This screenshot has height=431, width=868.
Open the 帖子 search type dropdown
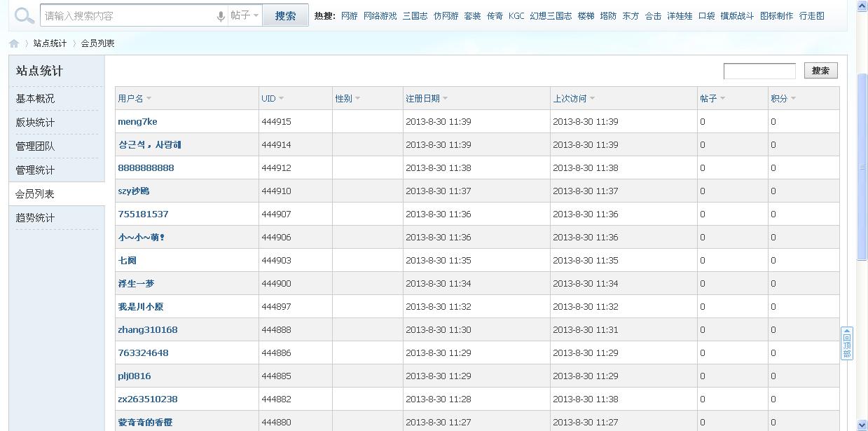coord(244,15)
